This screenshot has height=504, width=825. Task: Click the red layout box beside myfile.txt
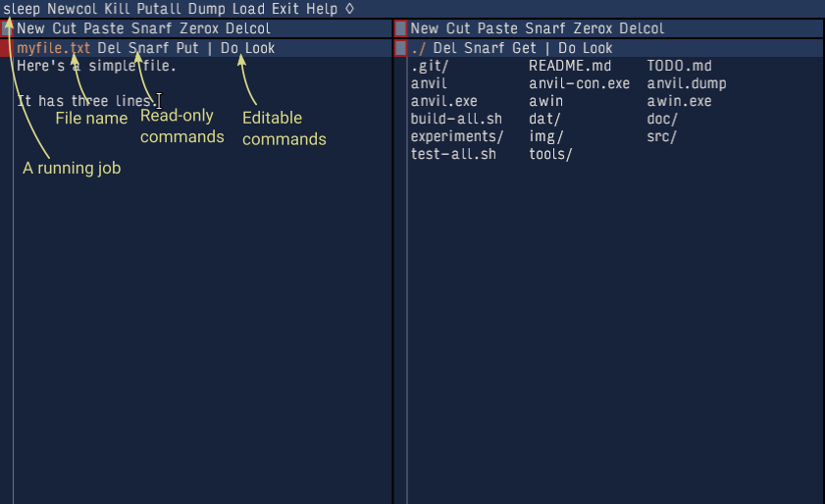(x=6, y=48)
